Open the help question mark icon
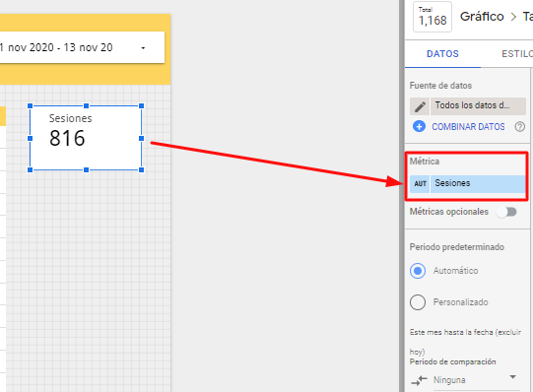This screenshot has height=392, width=533. [x=519, y=127]
